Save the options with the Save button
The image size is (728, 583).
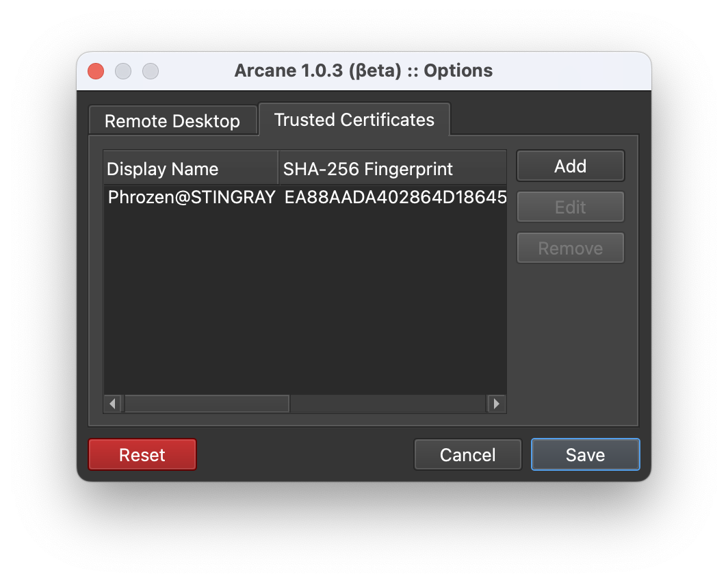point(585,454)
